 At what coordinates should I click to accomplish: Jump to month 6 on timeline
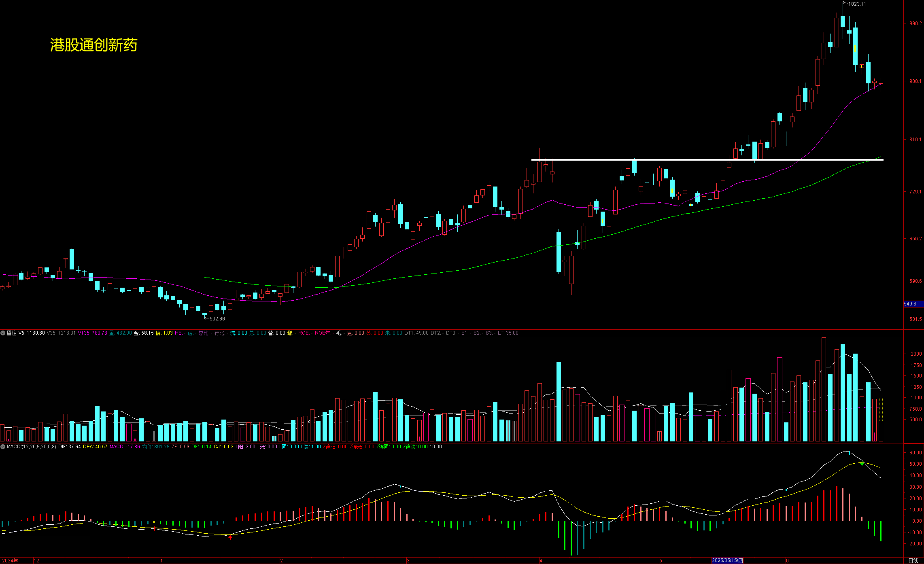pos(787,560)
